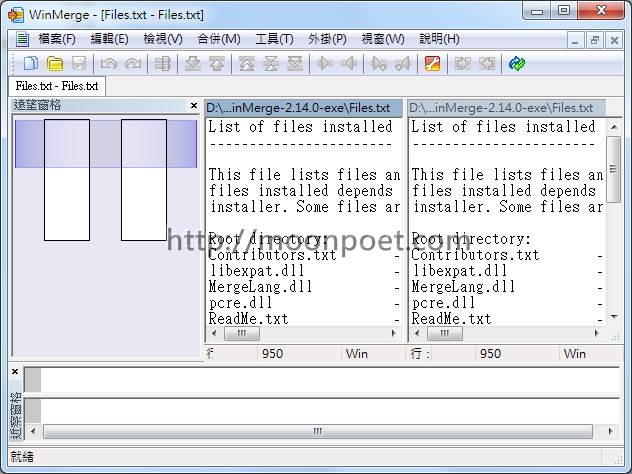Open the 檔案(F) menu
This screenshot has width=632, height=474.
pyautogui.click(x=57, y=39)
